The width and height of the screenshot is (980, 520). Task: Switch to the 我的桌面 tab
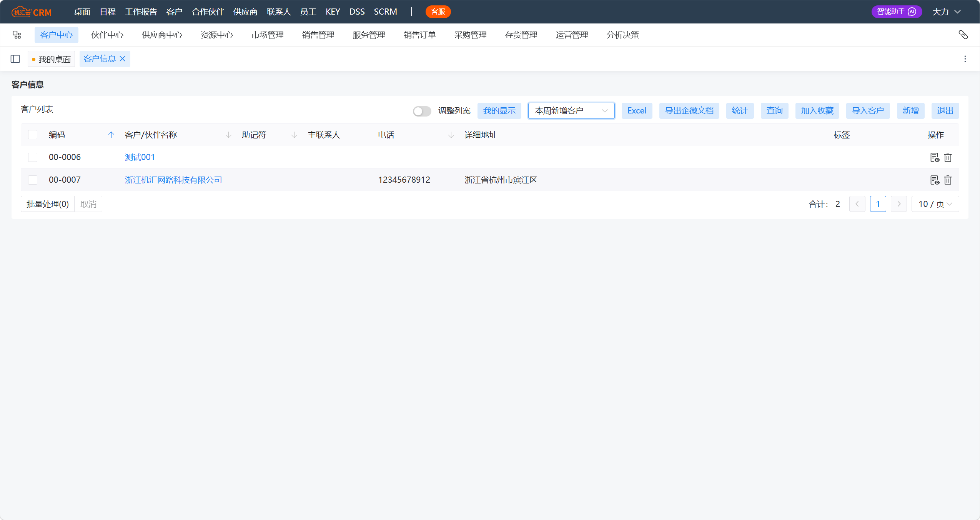tap(52, 59)
